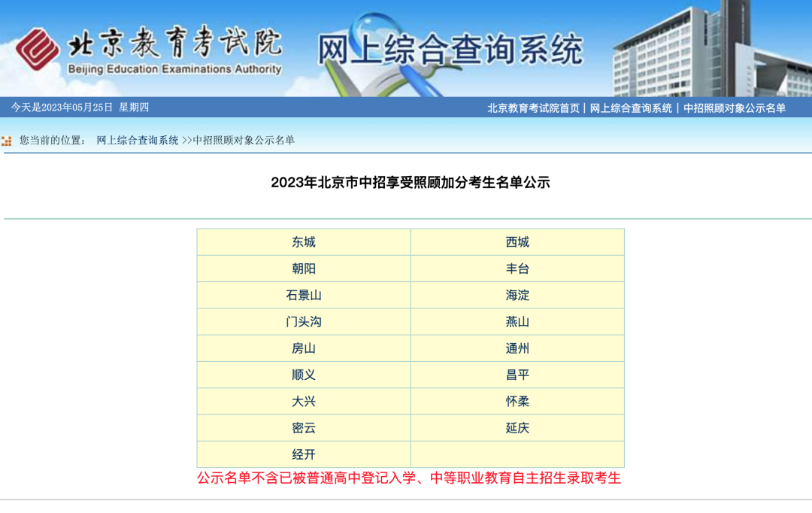Viewport: 812px width, 513px height.
Task: Click the Beijing Education Examinations Authority logo
Action: point(149,51)
